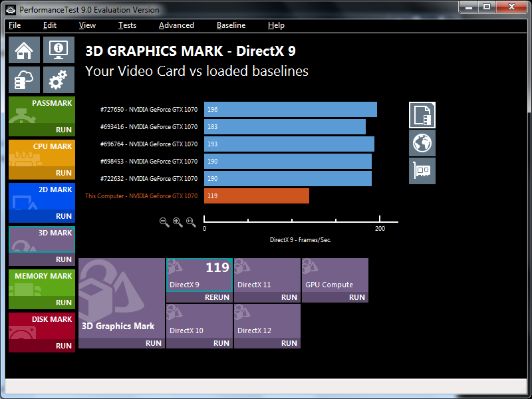The width and height of the screenshot is (532, 399).
Task: Select the 3D MARK tile
Action: (x=42, y=239)
